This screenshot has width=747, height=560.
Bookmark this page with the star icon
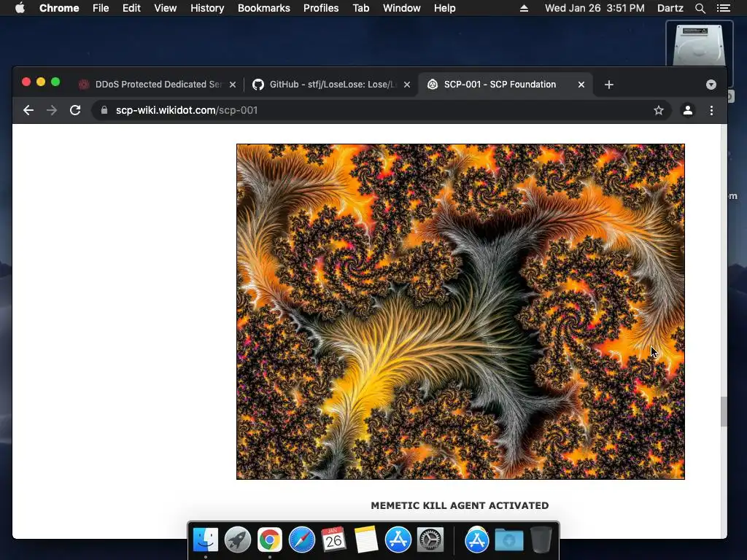(x=659, y=111)
